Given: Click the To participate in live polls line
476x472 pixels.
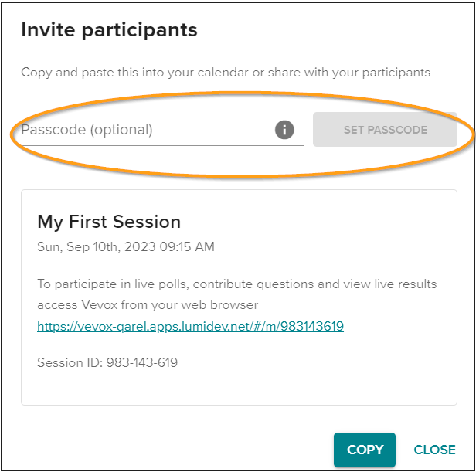Looking at the screenshot, I should click(x=236, y=284).
